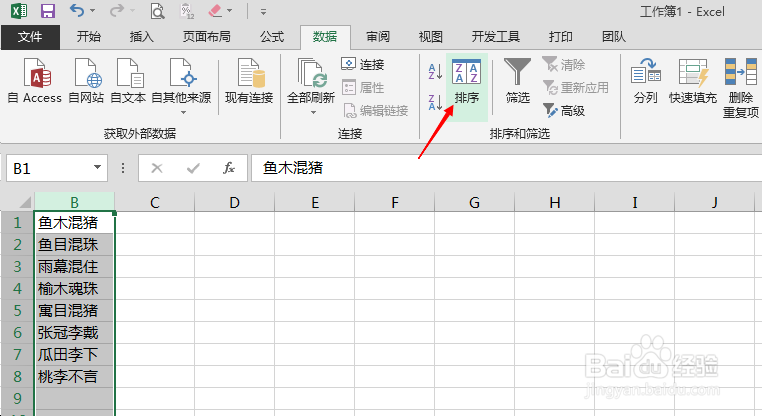Click 重新应用 reapply filter button
Screen dimensions: 762x416
point(575,87)
